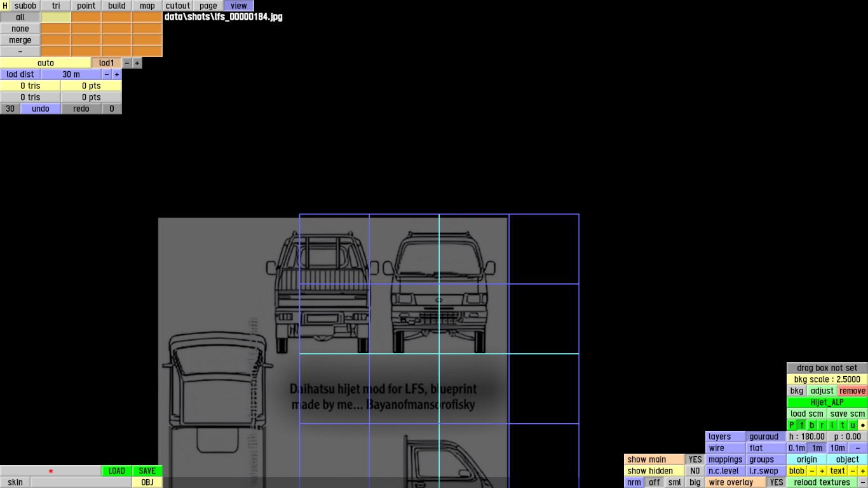The height and width of the screenshot is (488, 868).
Task: Click the empty field beside skin
Action: point(81,482)
